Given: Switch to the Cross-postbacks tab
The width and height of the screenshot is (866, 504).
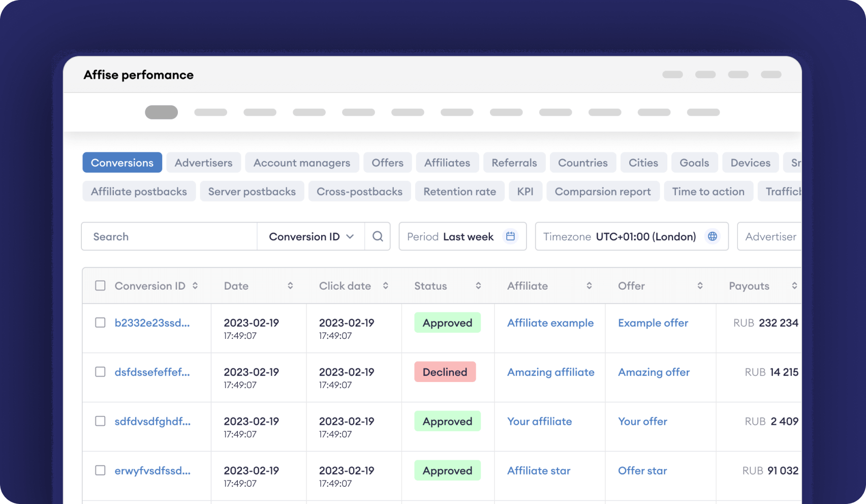Looking at the screenshot, I should [359, 192].
